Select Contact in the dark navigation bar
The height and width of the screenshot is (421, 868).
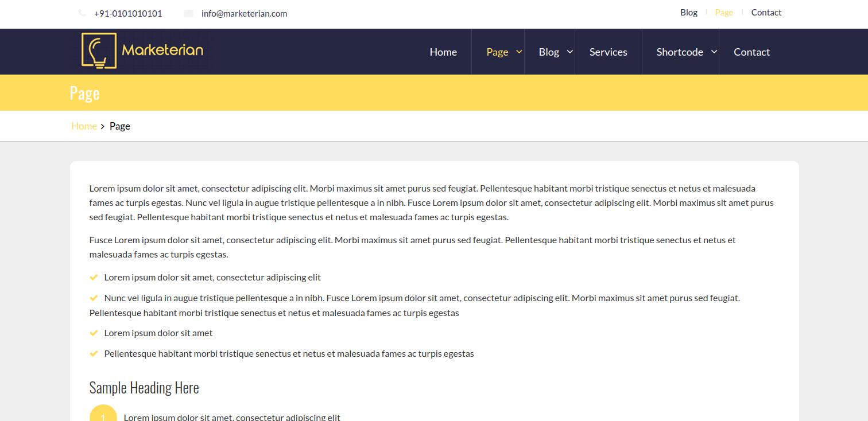[x=751, y=52]
